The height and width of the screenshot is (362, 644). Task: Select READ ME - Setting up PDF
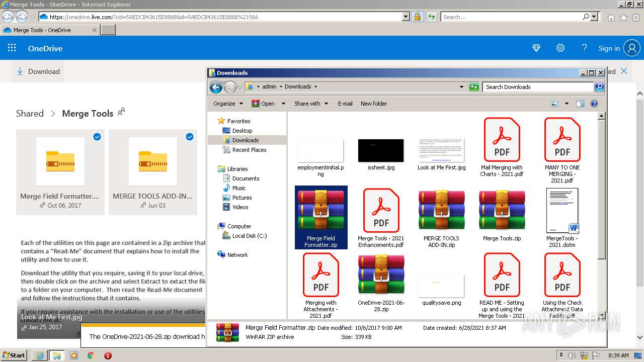(x=502, y=285)
